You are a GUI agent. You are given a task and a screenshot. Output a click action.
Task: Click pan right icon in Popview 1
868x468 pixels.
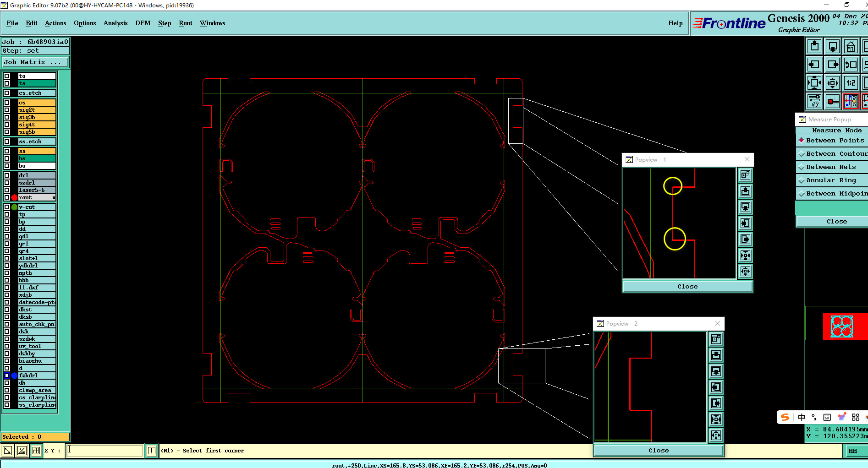tap(746, 239)
